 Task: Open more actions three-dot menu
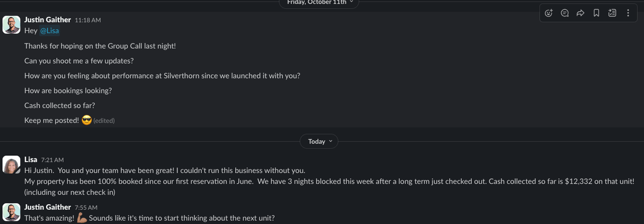click(628, 13)
